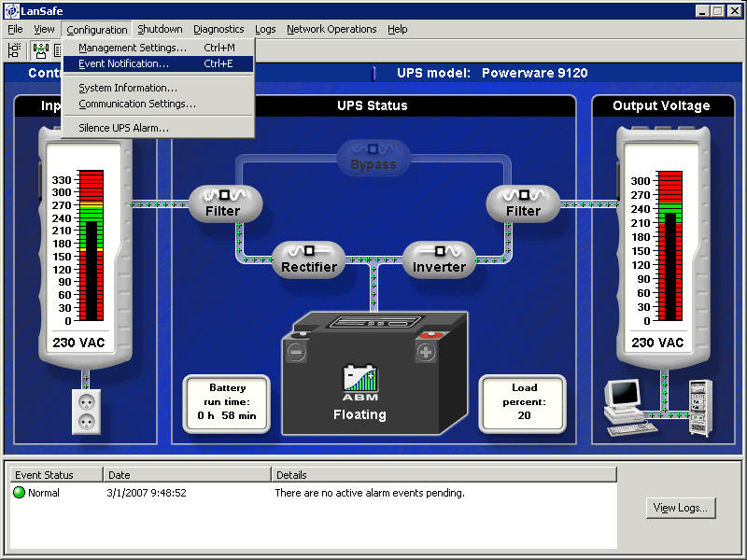Close the open Configuration menu
Screen dimensions: 747x560
click(97, 30)
